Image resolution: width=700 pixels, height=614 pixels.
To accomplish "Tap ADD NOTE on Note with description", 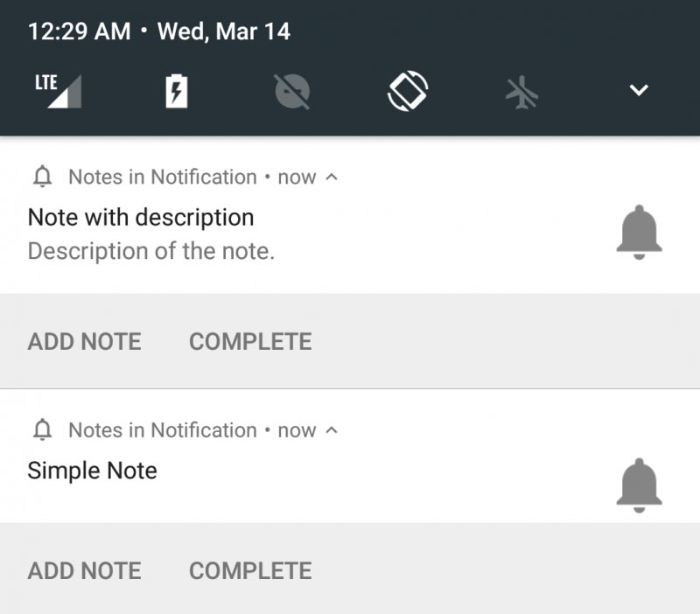I will (x=84, y=341).
